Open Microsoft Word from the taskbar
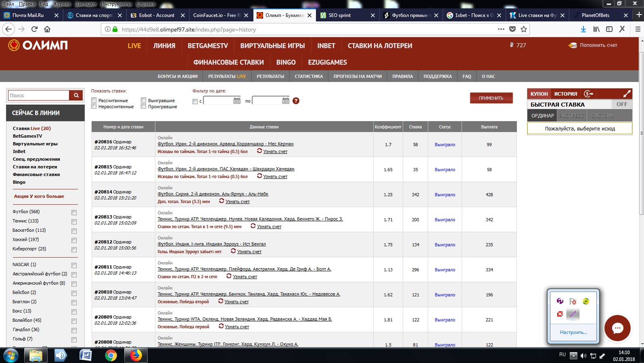 pos(86,355)
